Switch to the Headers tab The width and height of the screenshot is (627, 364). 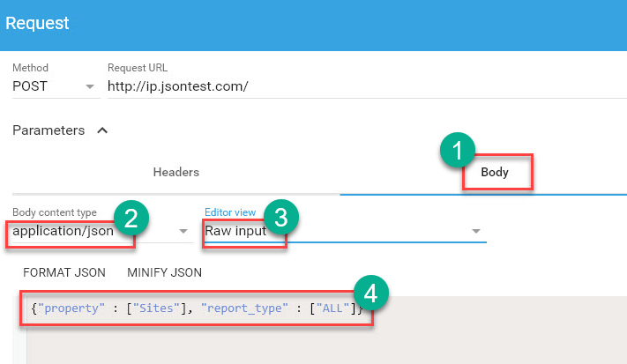coord(175,172)
